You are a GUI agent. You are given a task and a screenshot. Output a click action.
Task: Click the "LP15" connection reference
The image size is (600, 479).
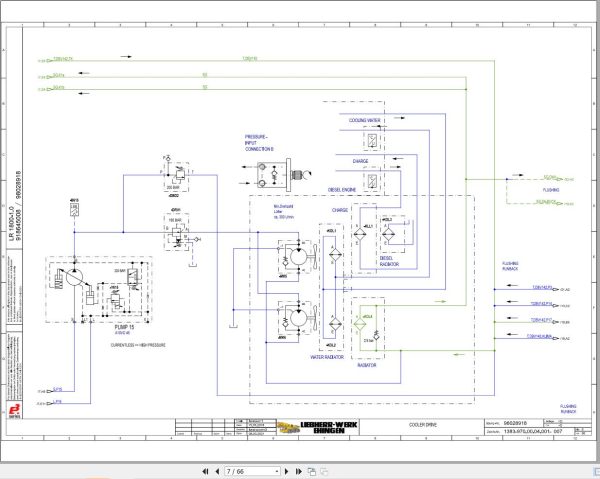[57, 389]
